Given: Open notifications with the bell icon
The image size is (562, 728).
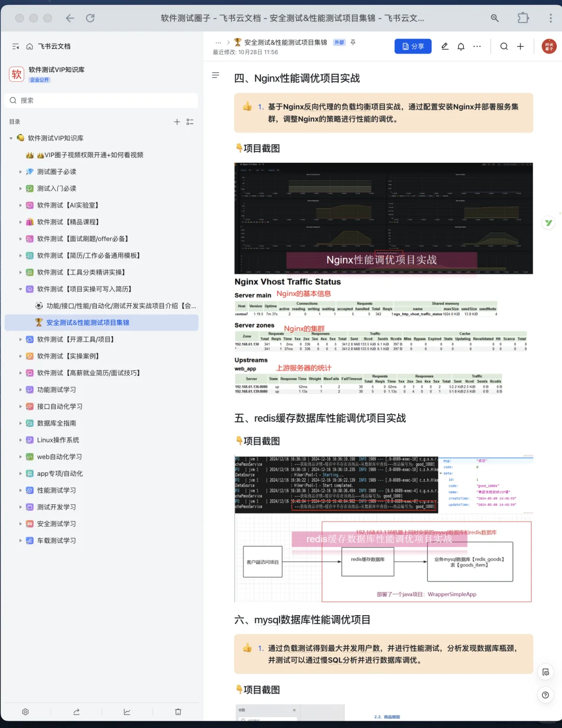Looking at the screenshot, I should [x=461, y=46].
